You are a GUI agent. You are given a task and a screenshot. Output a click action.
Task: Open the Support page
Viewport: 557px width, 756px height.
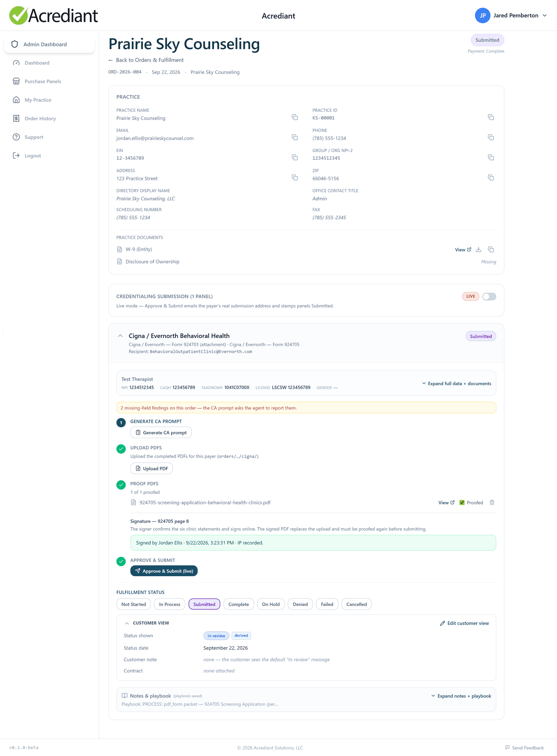[34, 137]
